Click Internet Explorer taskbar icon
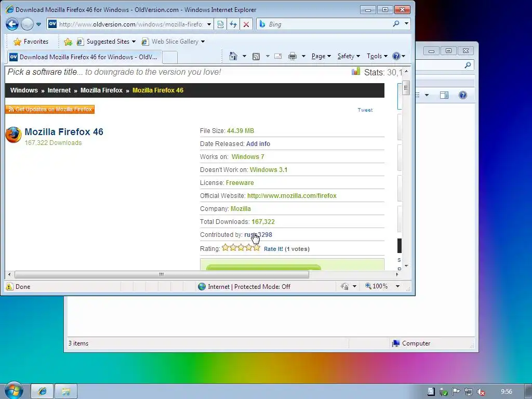 tap(43, 391)
